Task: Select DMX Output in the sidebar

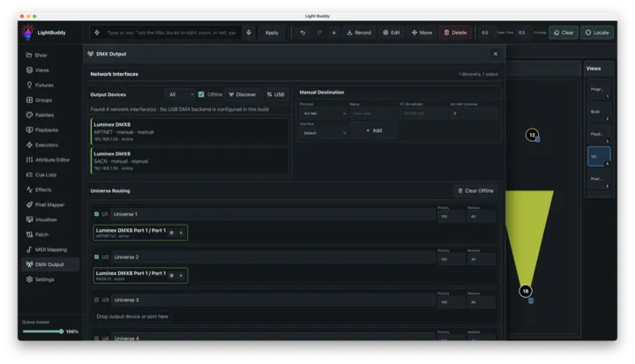Action: [50, 264]
